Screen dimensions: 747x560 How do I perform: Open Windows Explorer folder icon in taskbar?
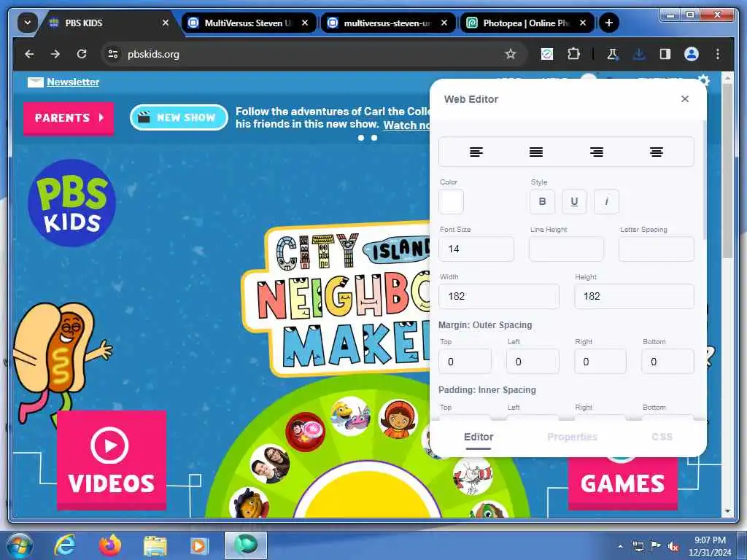click(155, 545)
